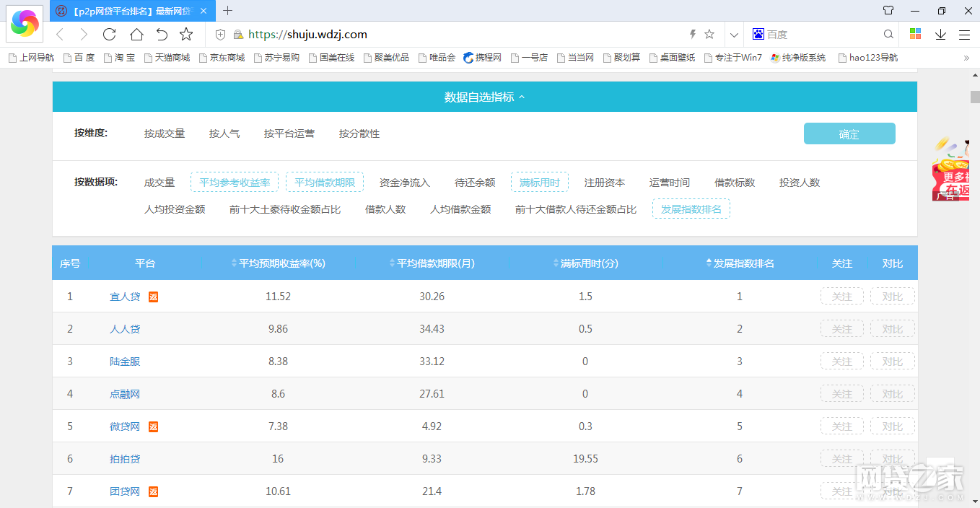Collapse the 数据自选指标 panel header
Image resolution: width=980 pixels, height=508 pixels.
pyautogui.click(x=485, y=97)
